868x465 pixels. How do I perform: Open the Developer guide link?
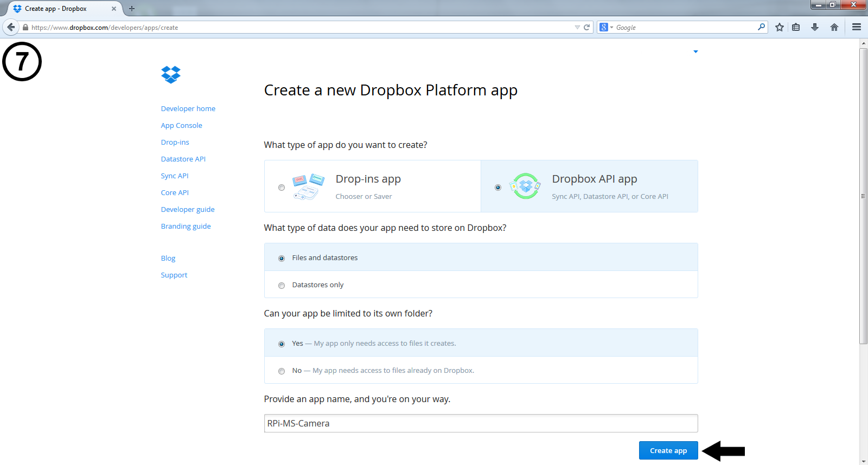tap(188, 209)
